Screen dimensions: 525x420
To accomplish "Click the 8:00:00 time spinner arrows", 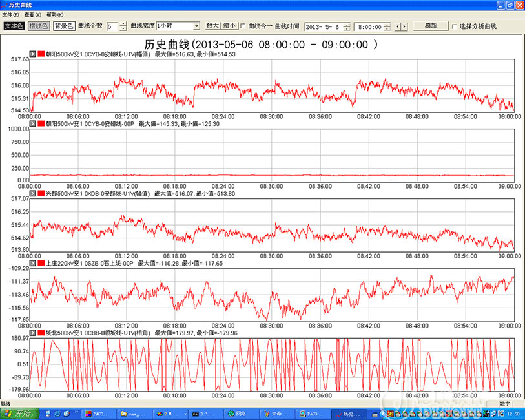I will coord(386,26).
